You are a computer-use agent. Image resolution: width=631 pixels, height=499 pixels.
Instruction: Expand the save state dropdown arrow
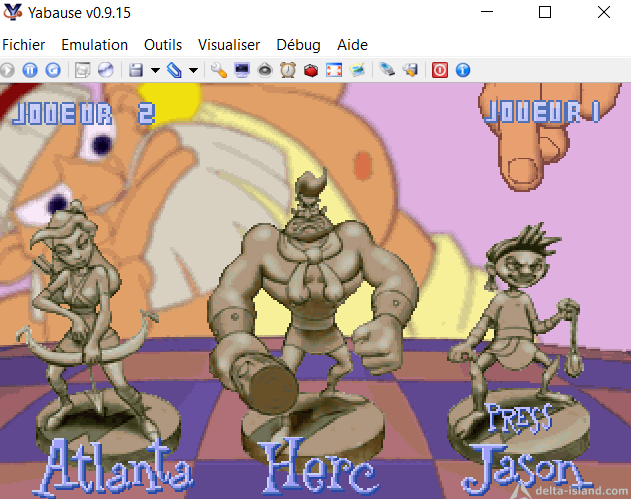tap(155, 70)
